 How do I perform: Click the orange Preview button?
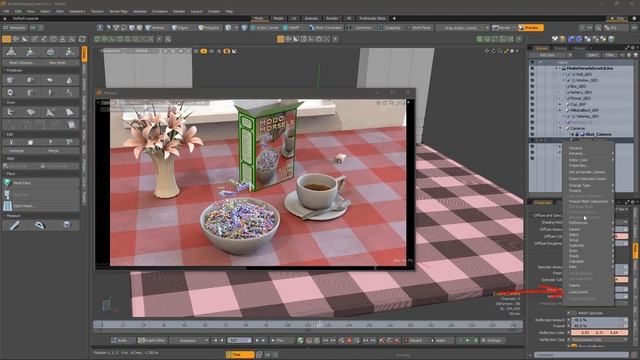point(531,28)
